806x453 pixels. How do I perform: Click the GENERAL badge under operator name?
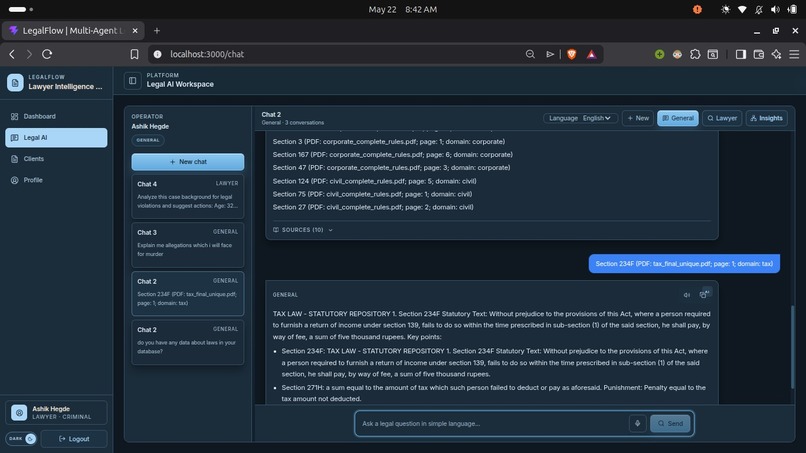click(x=148, y=140)
